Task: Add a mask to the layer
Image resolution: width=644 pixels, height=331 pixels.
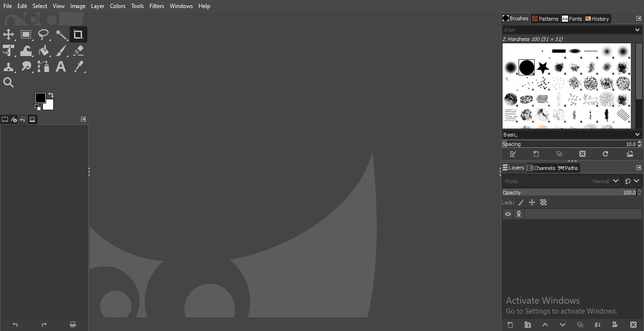Action: (615, 324)
